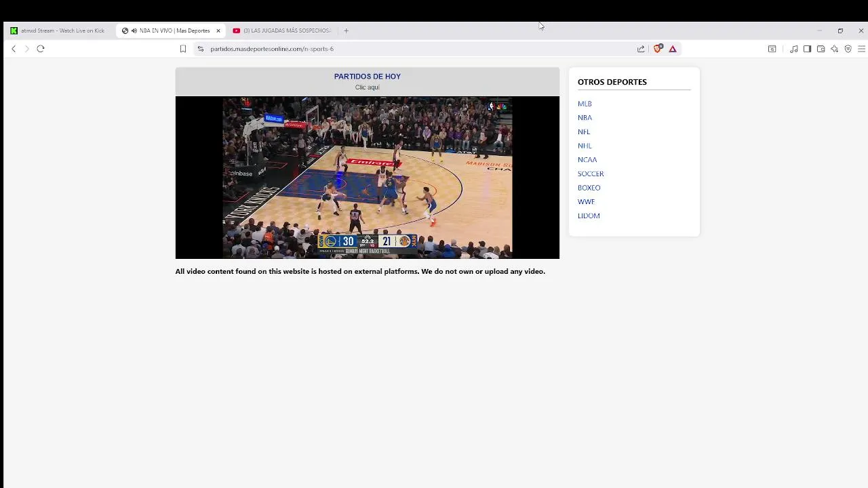
Task: Toggle the browser sidebar panel icon
Action: click(x=807, y=49)
